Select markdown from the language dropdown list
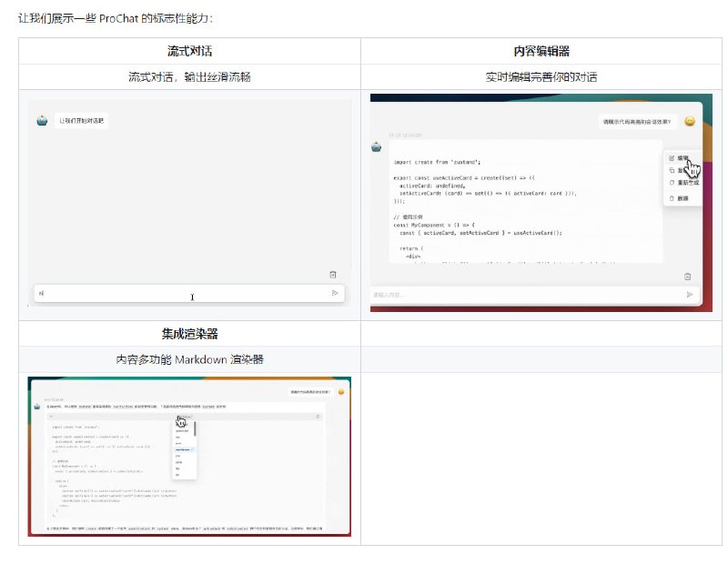The width and height of the screenshot is (728, 564). click(182, 449)
